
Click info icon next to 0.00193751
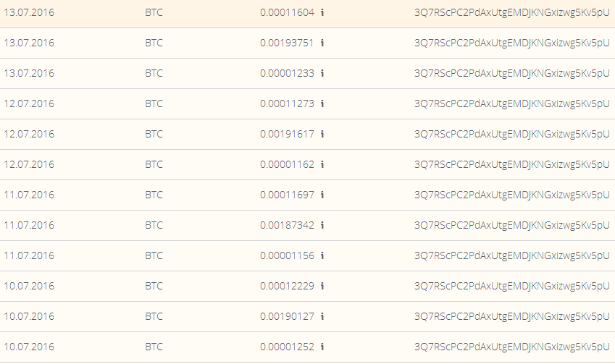click(322, 43)
